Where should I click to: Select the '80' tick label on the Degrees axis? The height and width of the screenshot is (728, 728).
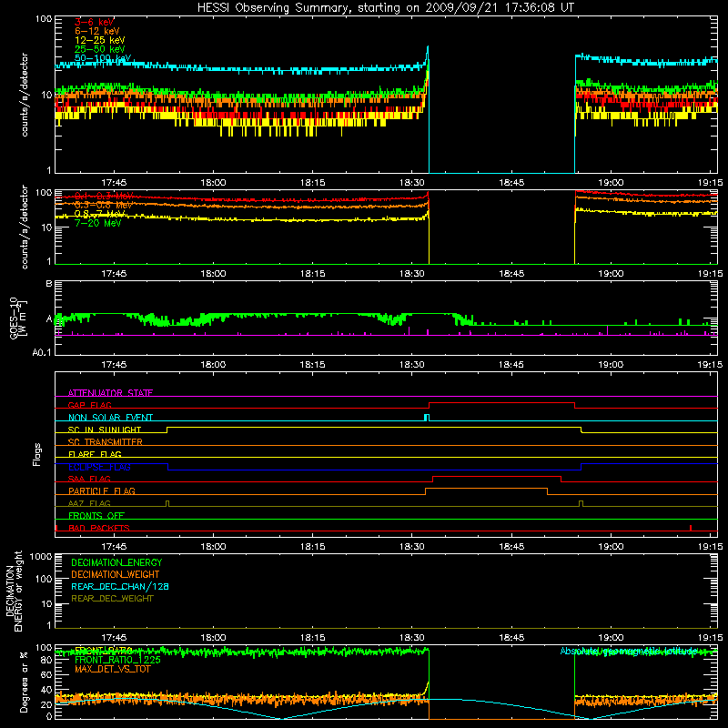46,660
